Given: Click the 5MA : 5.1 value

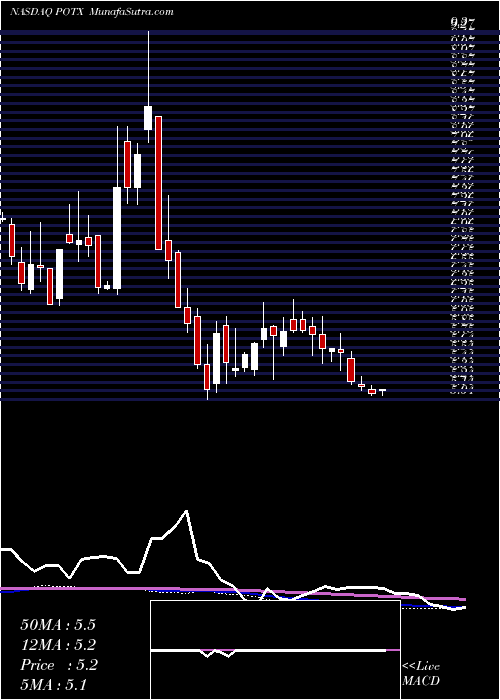Looking at the screenshot, I should pyautogui.click(x=54, y=684).
